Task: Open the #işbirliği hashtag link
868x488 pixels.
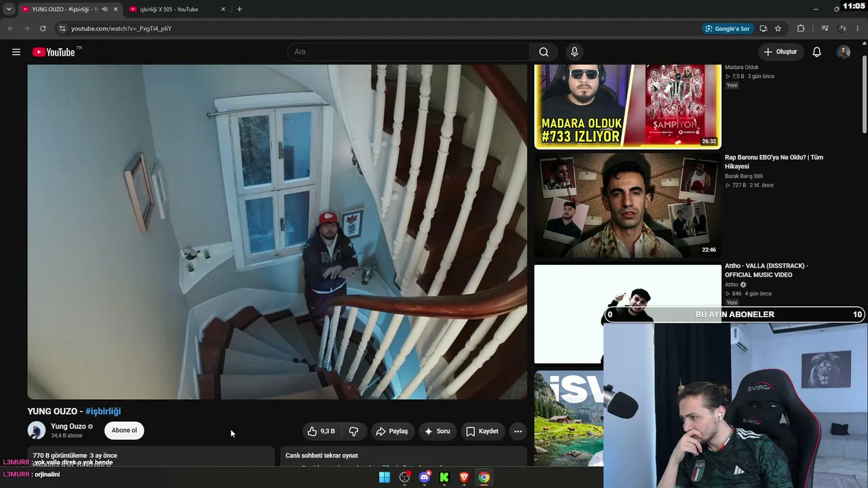Action: [x=103, y=411]
